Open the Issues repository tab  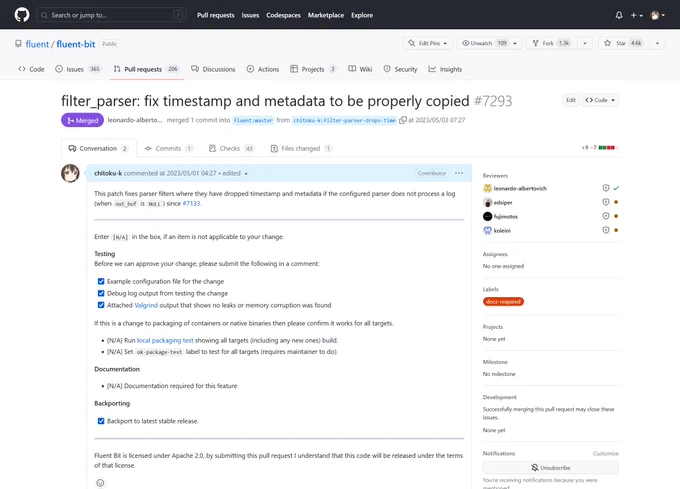coord(78,69)
